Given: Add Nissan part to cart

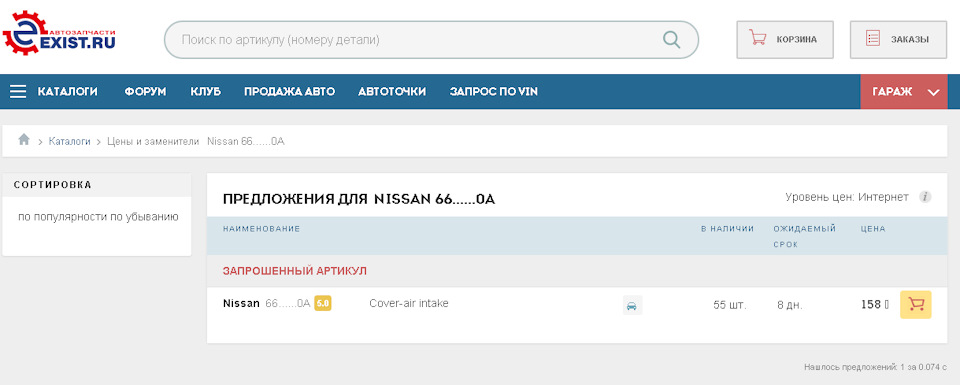Looking at the screenshot, I should (915, 305).
